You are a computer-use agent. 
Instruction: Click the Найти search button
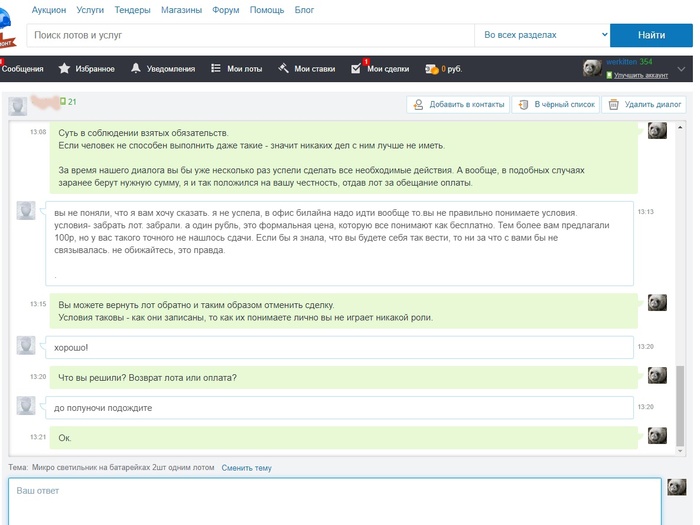[x=651, y=35]
